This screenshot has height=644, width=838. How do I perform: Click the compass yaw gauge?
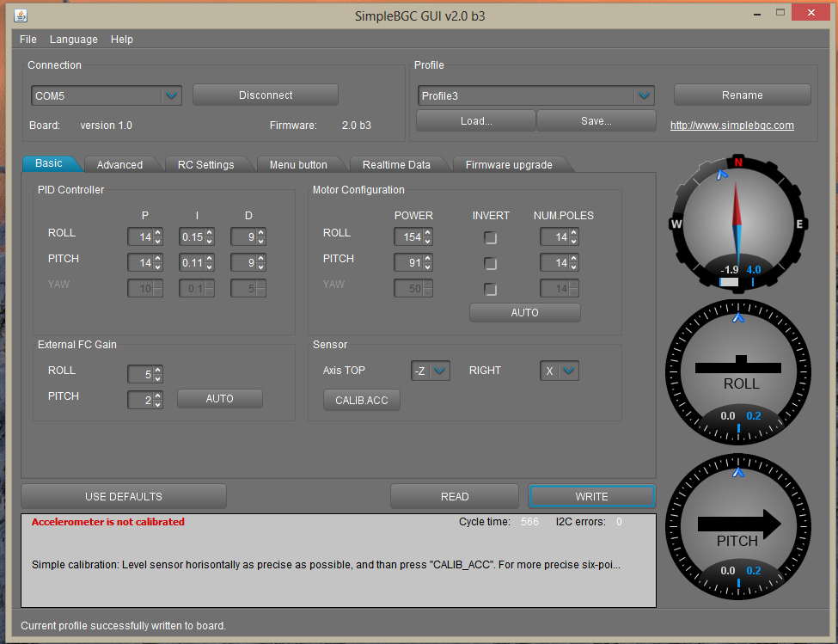pos(738,224)
